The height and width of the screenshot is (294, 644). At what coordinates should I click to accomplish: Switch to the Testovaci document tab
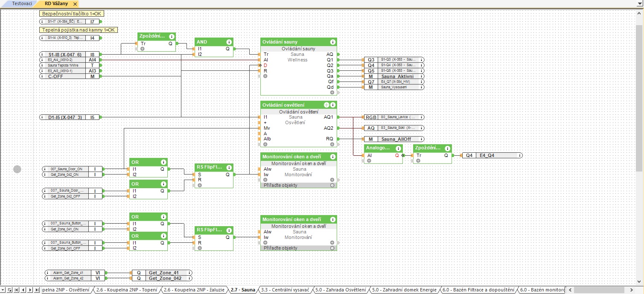[22, 3]
